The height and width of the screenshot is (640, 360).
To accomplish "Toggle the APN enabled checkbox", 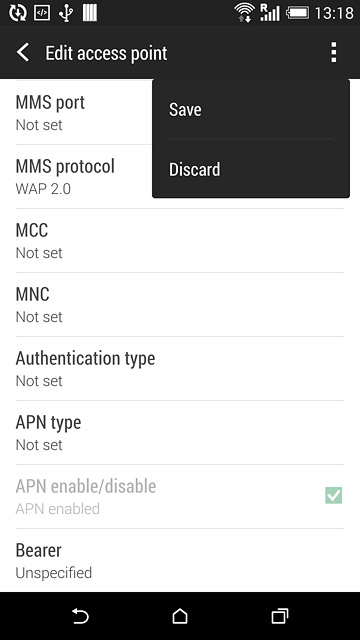I will point(333,496).
